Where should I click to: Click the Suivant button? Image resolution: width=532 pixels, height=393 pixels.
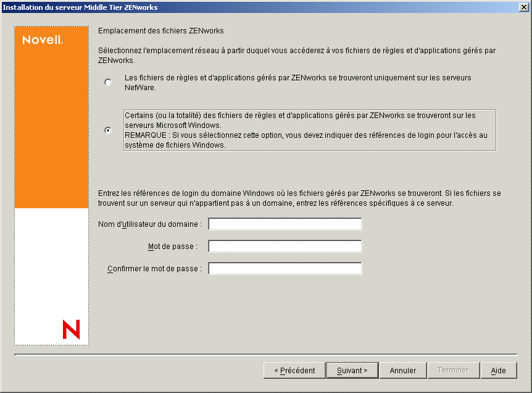click(x=352, y=370)
